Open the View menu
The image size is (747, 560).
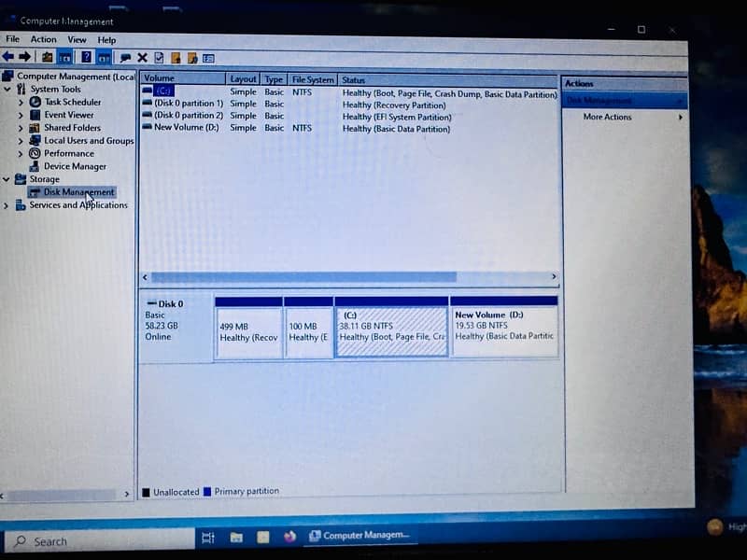pyautogui.click(x=77, y=40)
